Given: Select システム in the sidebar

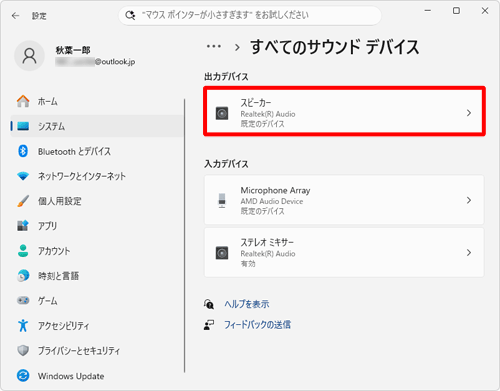Looking at the screenshot, I should tap(97, 126).
